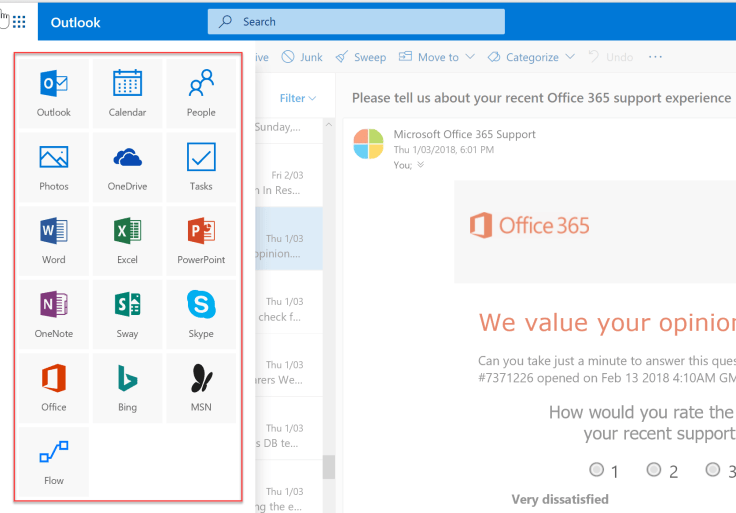Viewport: 736px width, 513px height.
Task: Expand the Categorize dropdown menu
Action: (539, 57)
